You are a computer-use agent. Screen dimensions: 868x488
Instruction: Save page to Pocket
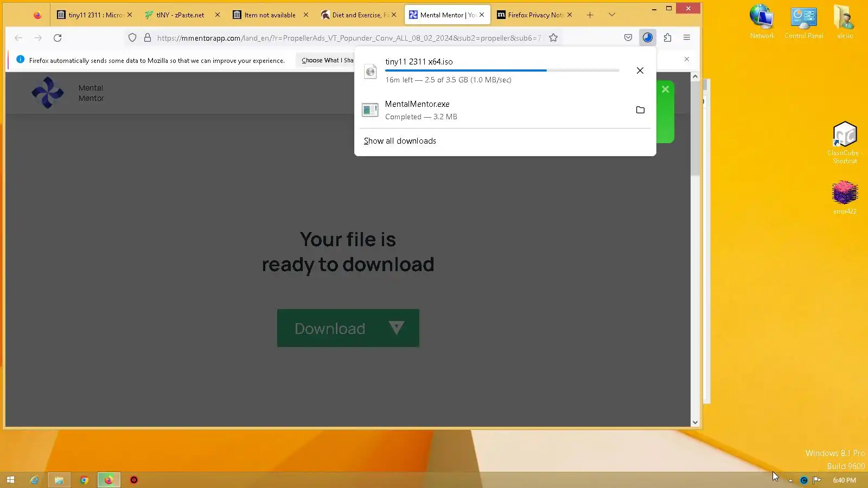click(x=628, y=38)
